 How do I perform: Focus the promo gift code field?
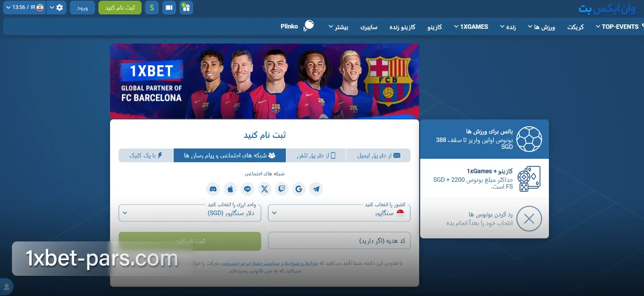click(x=339, y=241)
